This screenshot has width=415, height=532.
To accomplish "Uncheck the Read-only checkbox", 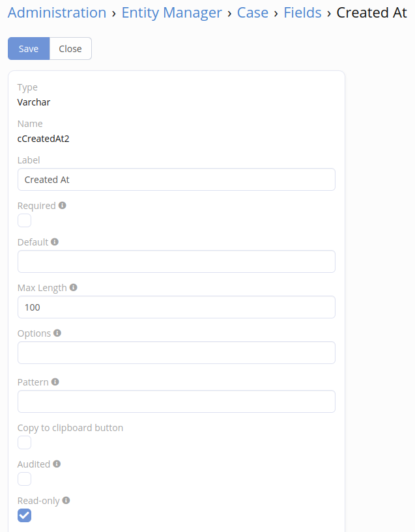I will click(x=24, y=516).
